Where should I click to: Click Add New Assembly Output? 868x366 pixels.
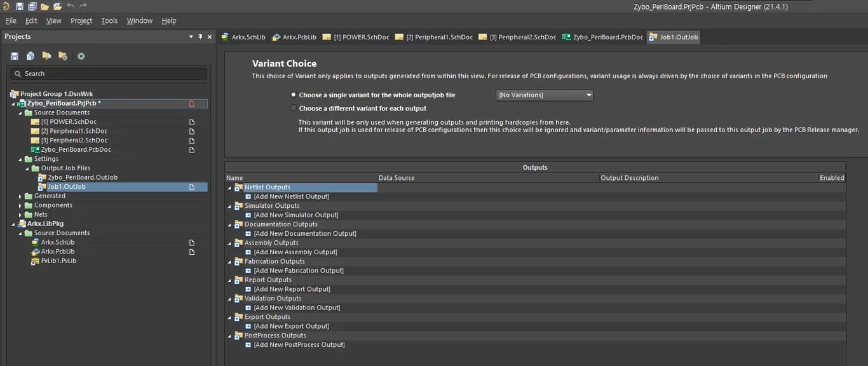[x=295, y=252]
